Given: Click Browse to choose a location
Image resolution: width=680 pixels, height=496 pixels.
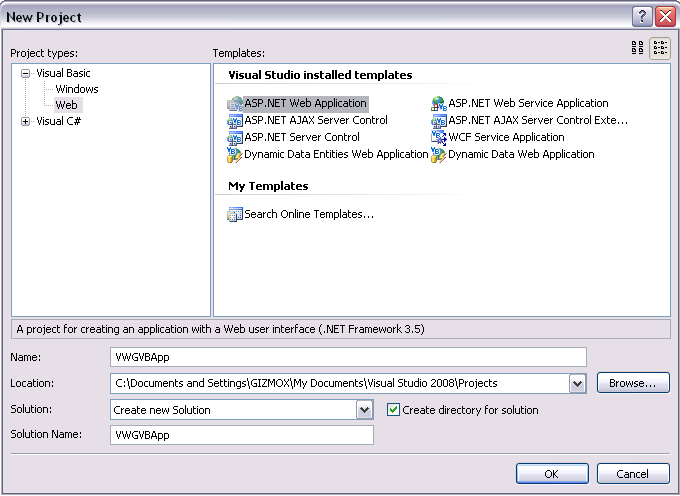Looking at the screenshot, I should click(633, 383).
